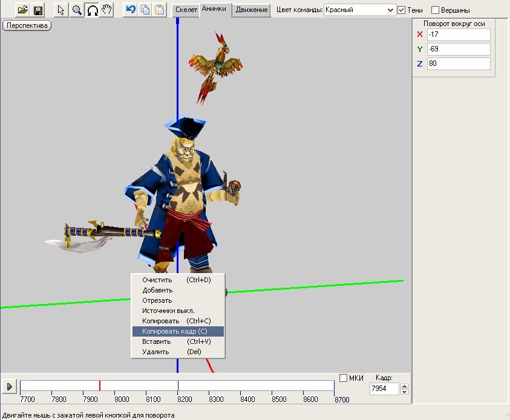This screenshot has width=510, height=420.
Task: Click the save floppy disk icon
Action: point(38,10)
